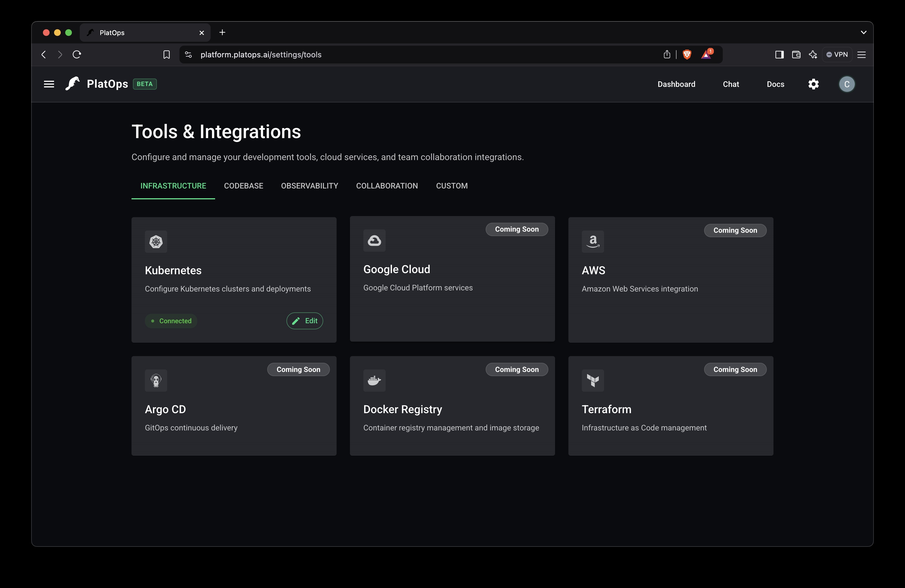Select the PlatOps browser tab

pos(145,33)
